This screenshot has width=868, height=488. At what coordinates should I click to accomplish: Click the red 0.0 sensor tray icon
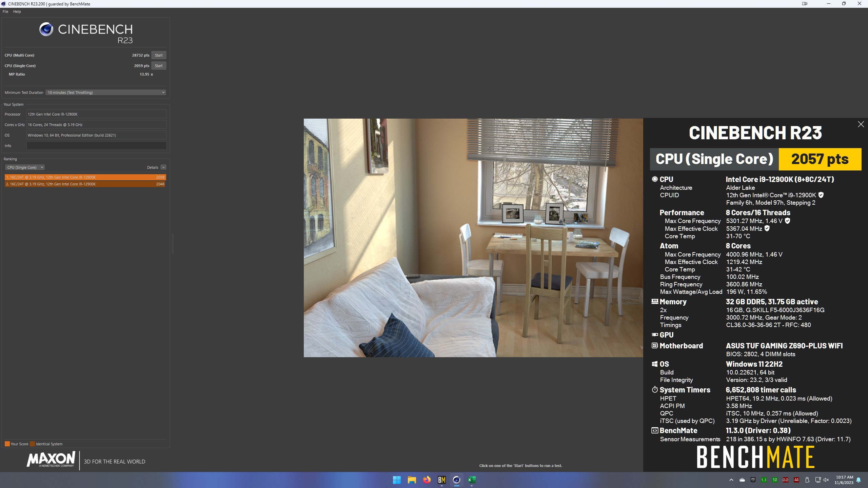[x=785, y=480]
